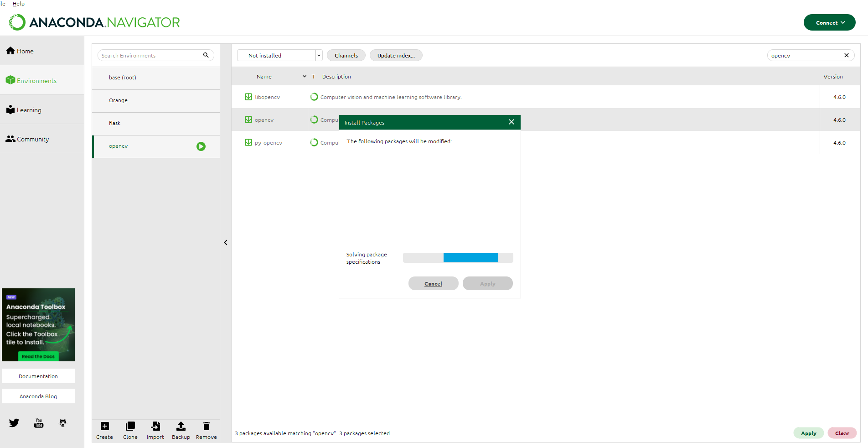Click the status circle icon for opencv package
This screenshot has width=868, height=448.
[314, 120]
